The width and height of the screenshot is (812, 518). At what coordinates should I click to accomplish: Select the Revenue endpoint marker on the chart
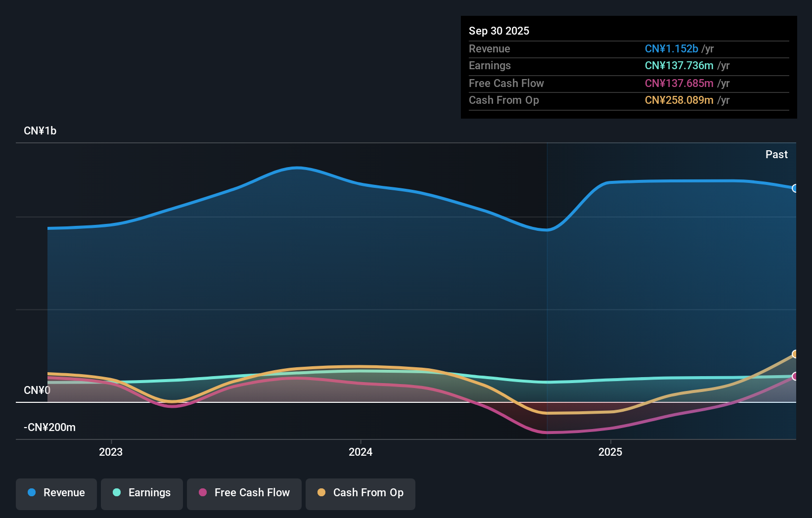pyautogui.click(x=795, y=189)
